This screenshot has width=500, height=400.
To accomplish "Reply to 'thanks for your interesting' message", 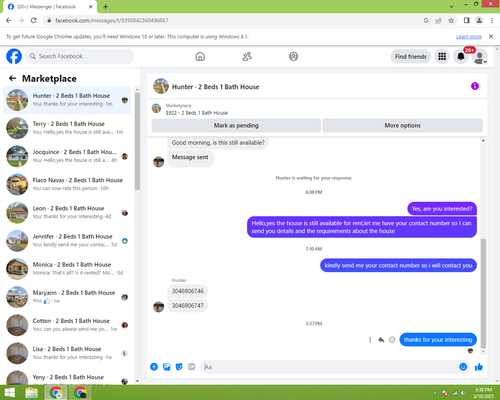I will coord(381,340).
